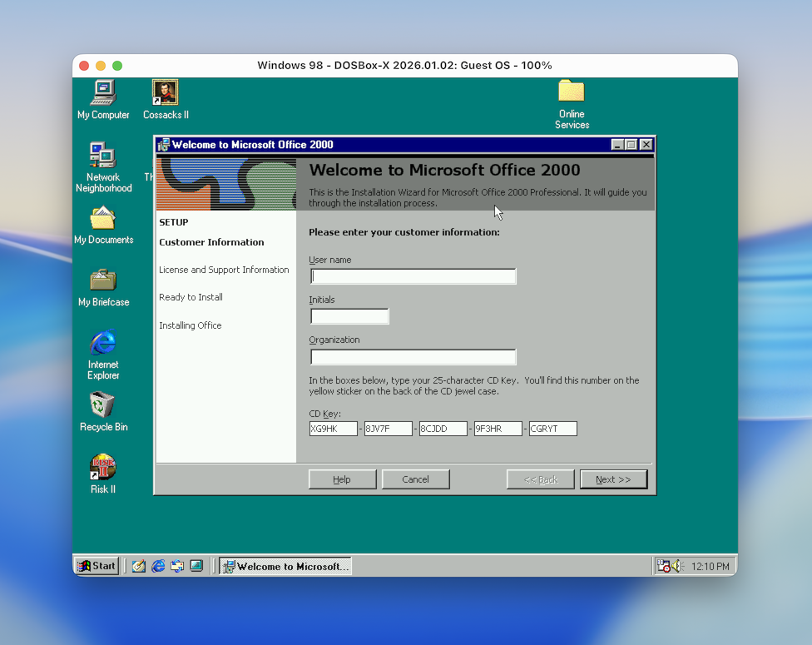812x645 pixels.
Task: Click into the User name field
Action: tap(413, 276)
